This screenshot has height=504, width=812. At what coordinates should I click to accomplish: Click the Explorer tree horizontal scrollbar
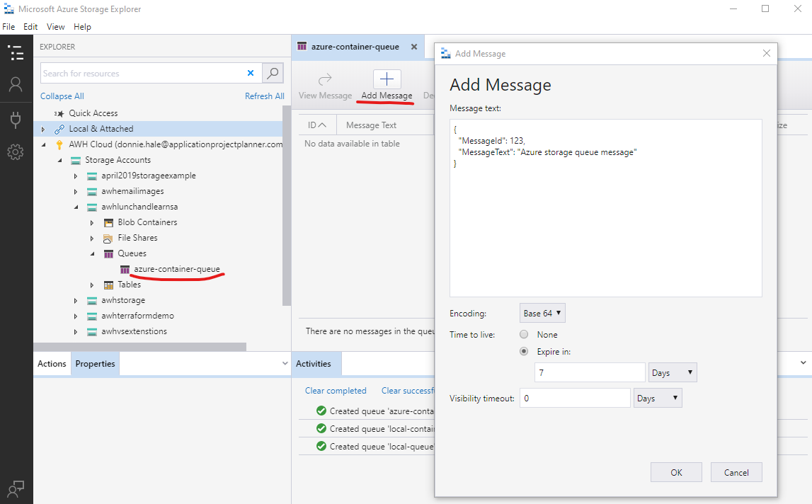point(140,347)
